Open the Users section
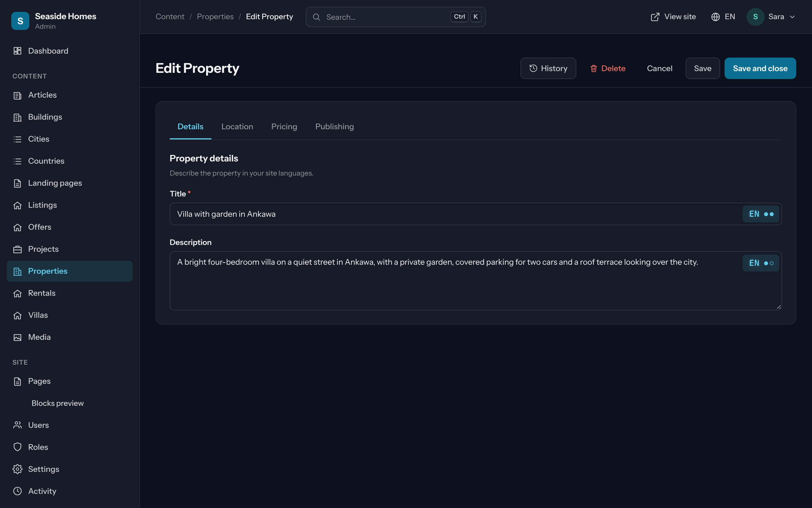 click(69, 425)
